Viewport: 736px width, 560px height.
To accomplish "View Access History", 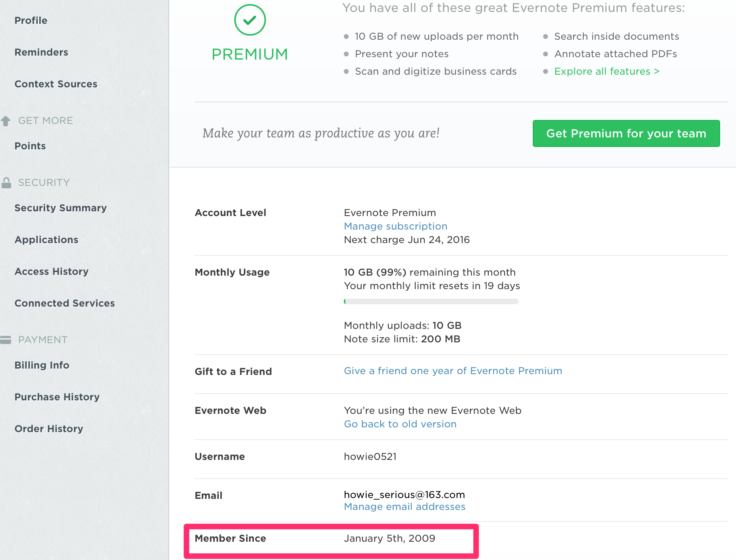I will tap(52, 272).
